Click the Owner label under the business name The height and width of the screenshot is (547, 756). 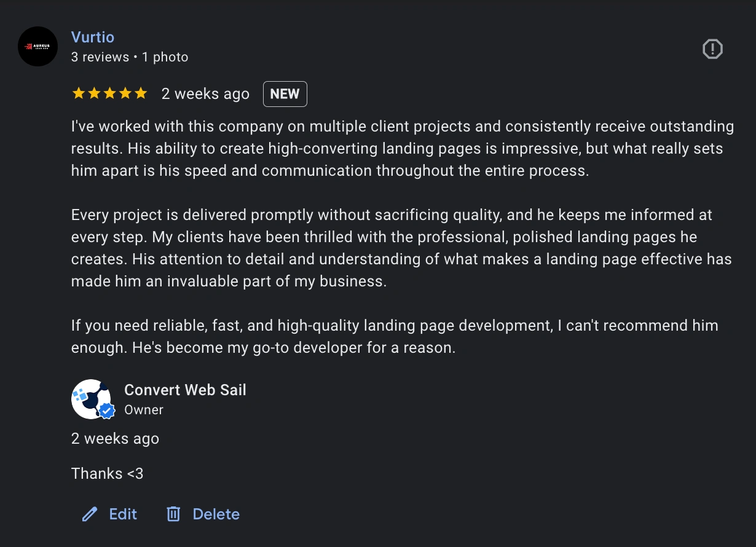tap(143, 409)
